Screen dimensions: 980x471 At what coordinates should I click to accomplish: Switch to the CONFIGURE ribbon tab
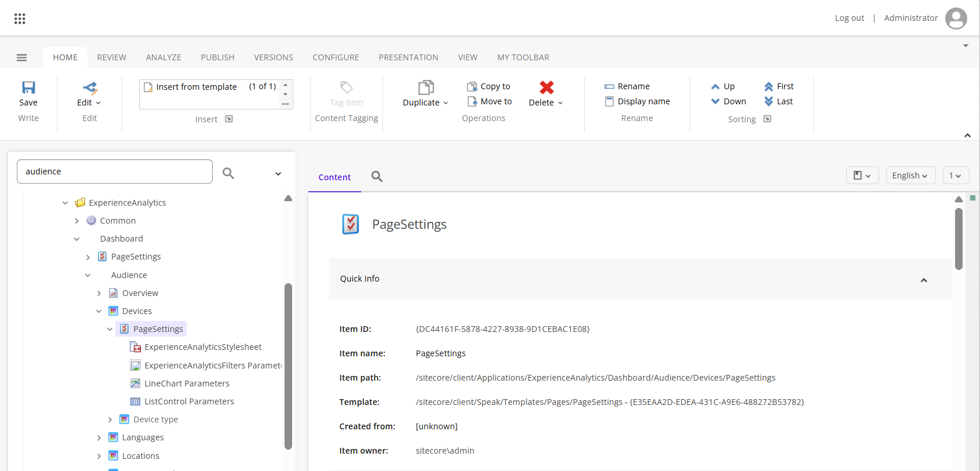[336, 57]
